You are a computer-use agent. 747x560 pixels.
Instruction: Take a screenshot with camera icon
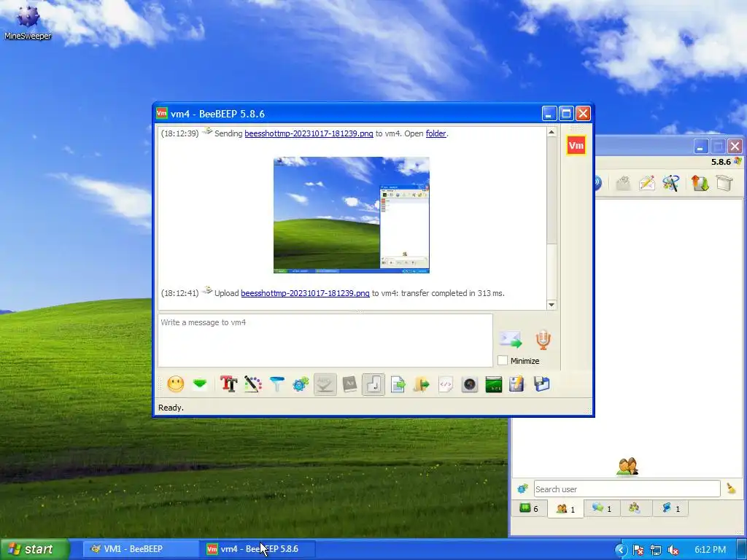pos(470,384)
